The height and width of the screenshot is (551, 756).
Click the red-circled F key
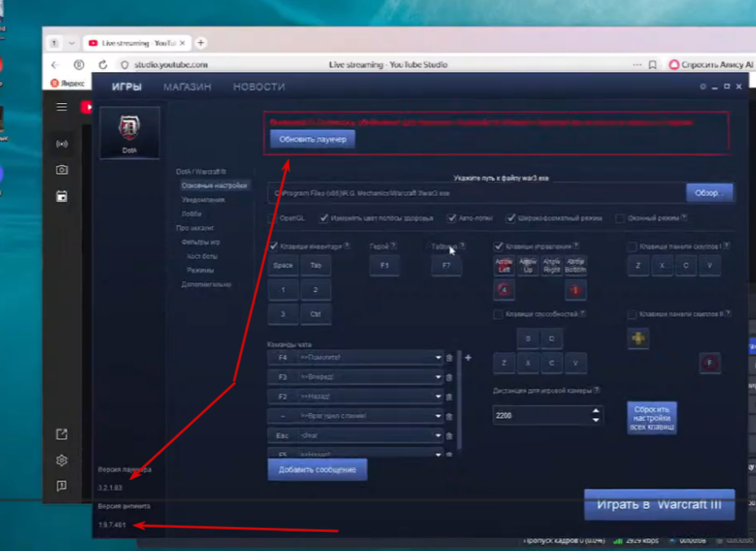coord(709,363)
